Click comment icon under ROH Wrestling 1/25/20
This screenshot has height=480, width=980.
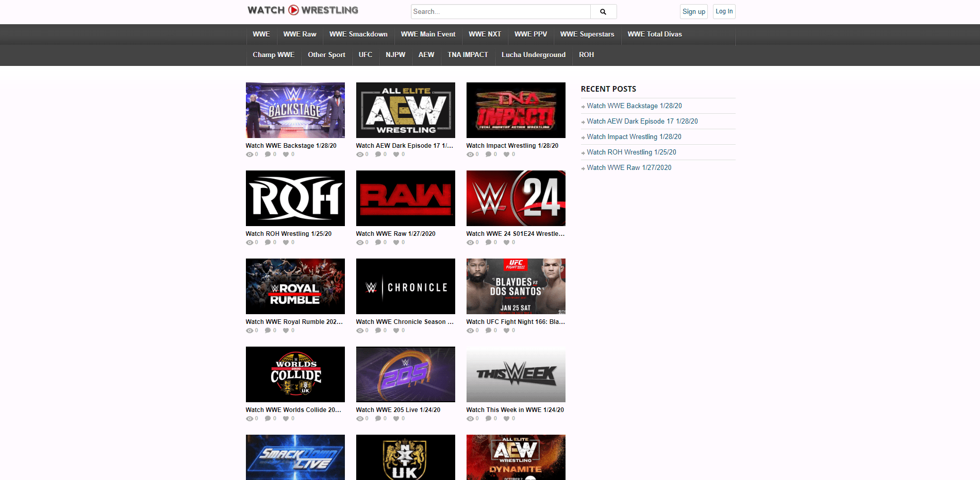268,243
